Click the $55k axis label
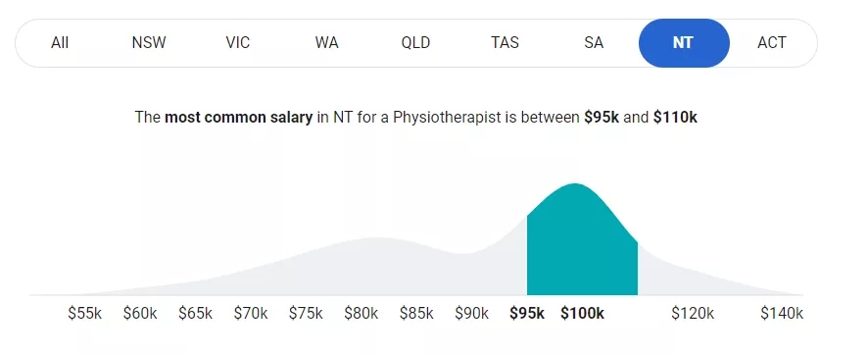This screenshot has height=354, width=868. (84, 314)
